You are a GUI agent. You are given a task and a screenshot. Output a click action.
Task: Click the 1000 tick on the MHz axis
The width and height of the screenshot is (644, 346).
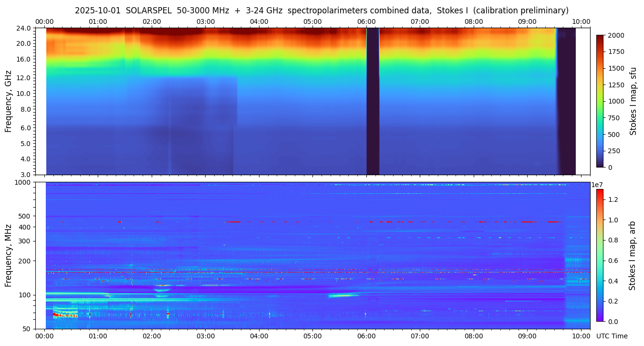click(24, 182)
